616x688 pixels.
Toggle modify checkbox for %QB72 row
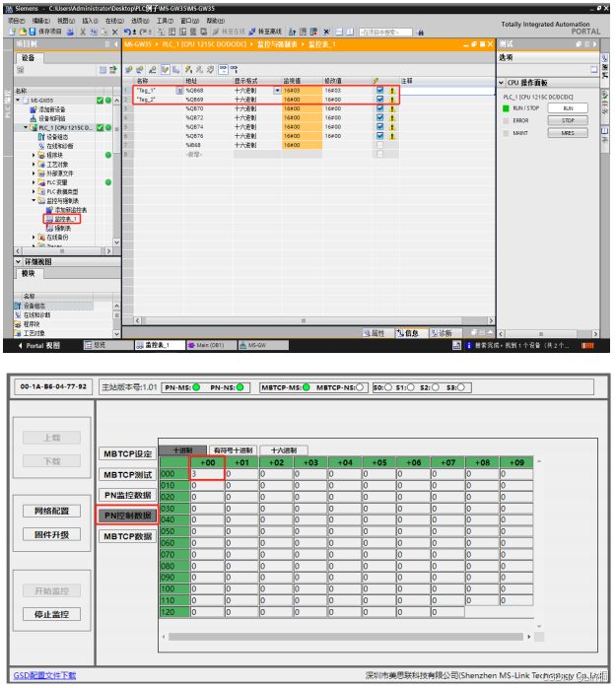click(380, 117)
